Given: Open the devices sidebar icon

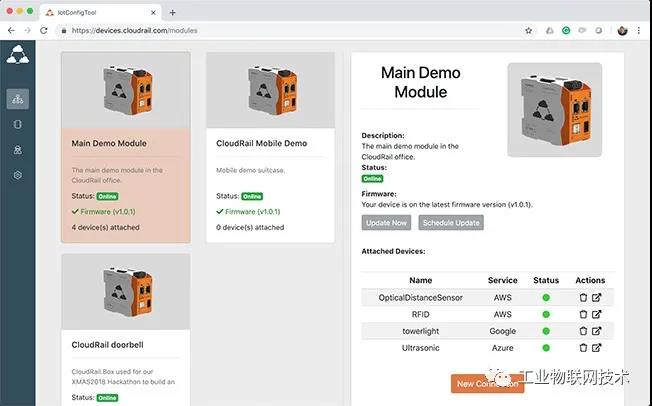Looking at the screenshot, I should click(x=17, y=124).
